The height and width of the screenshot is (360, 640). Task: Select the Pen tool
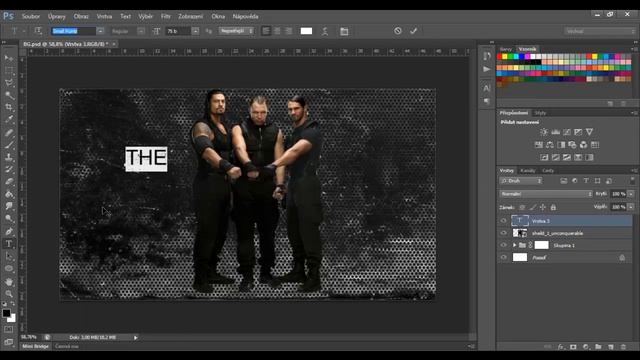coord(9,231)
